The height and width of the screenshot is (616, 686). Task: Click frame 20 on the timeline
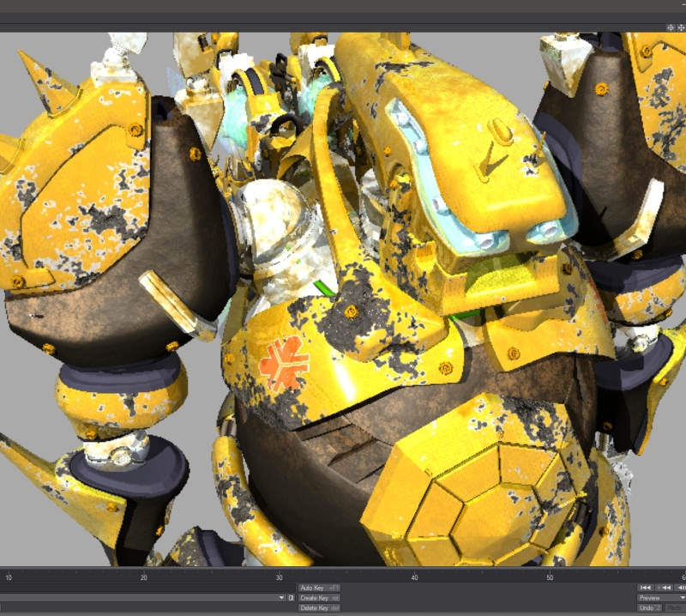144,577
